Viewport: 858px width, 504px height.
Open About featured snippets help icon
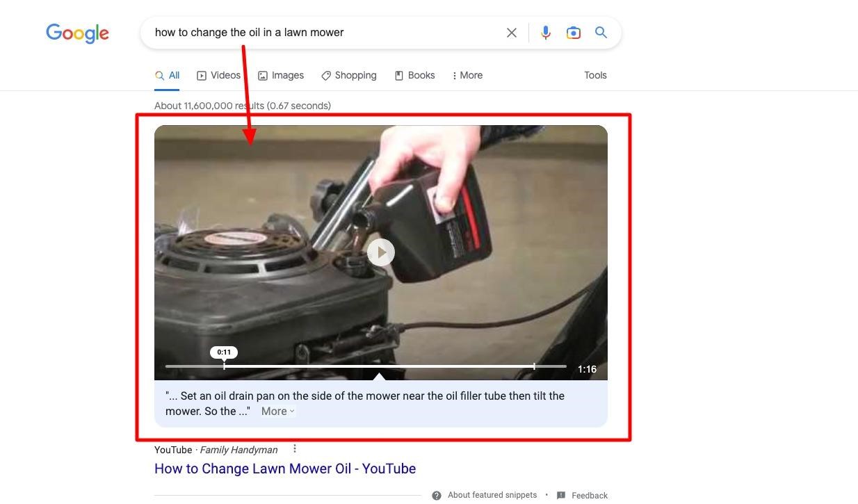pos(437,496)
